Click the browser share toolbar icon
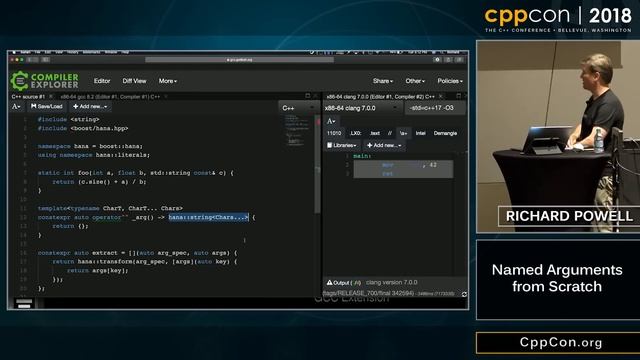Screen dimensions: 640x360 (x=449, y=60)
